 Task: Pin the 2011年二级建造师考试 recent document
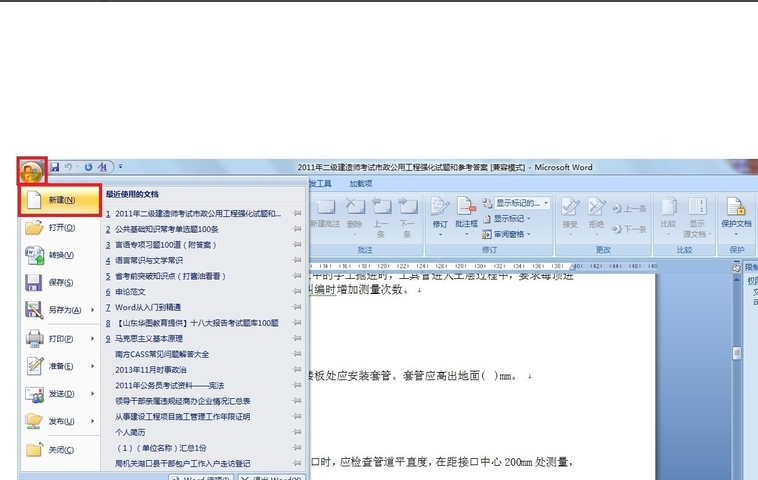coord(297,213)
